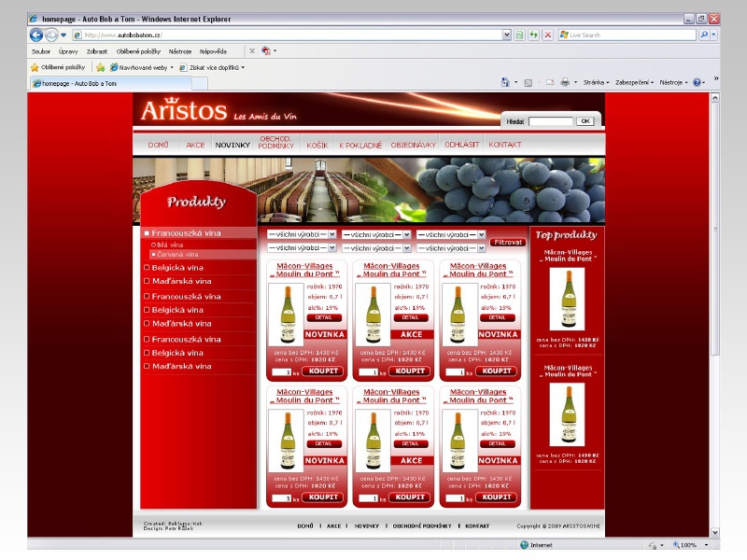Click the Live Search magnifier icon
Screen dimensions: 747x560
[x=704, y=35]
